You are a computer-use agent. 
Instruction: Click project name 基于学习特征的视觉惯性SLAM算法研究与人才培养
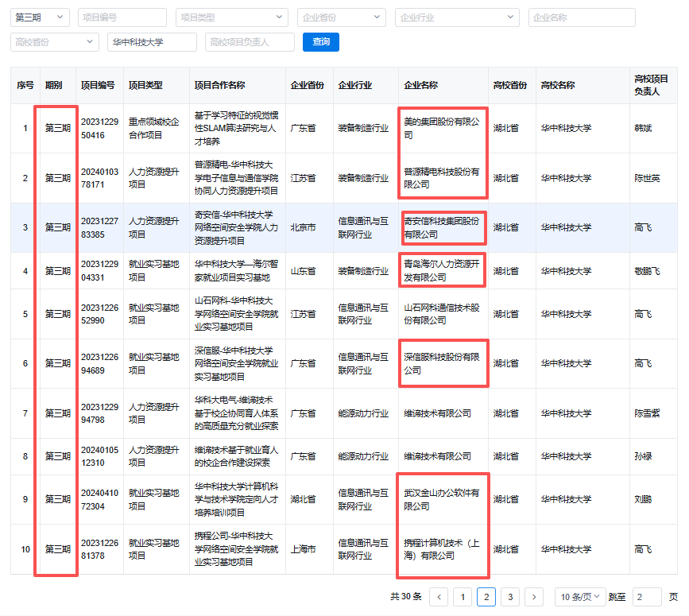pos(236,128)
